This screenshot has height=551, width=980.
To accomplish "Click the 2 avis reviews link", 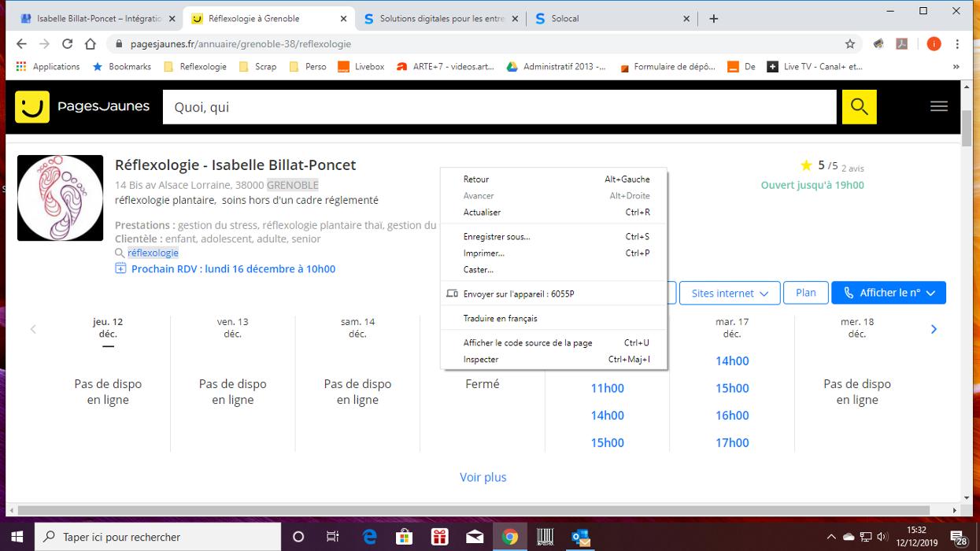I will tap(852, 168).
